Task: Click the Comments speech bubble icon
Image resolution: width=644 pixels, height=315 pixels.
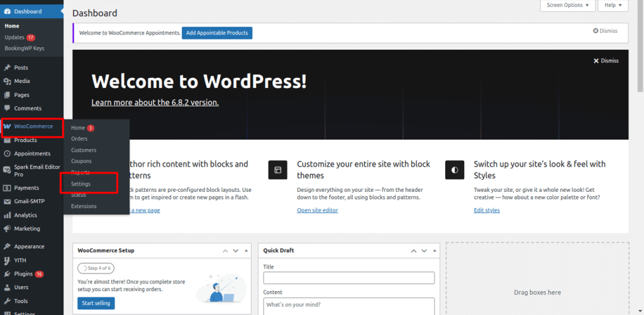Action: pyautogui.click(x=7, y=108)
